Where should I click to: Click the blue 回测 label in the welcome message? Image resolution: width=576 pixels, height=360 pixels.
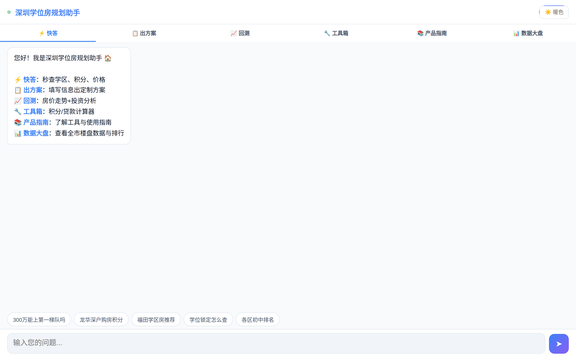[30, 101]
